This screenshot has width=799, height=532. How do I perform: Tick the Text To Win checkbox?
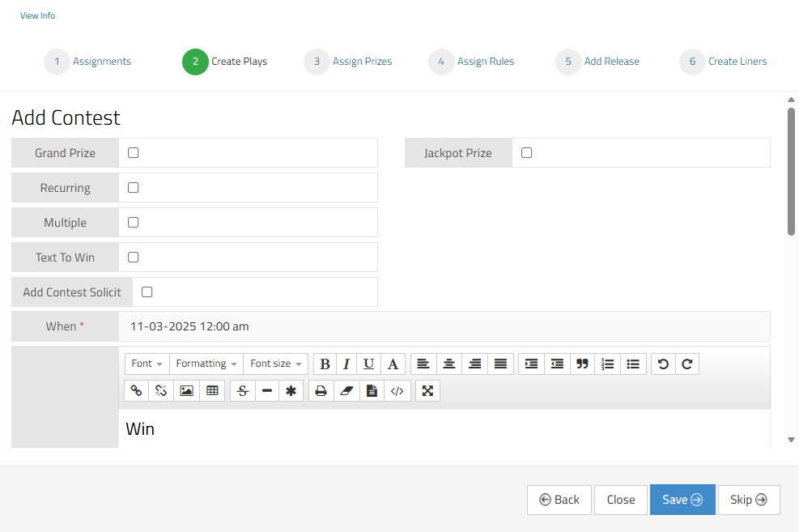(134, 257)
